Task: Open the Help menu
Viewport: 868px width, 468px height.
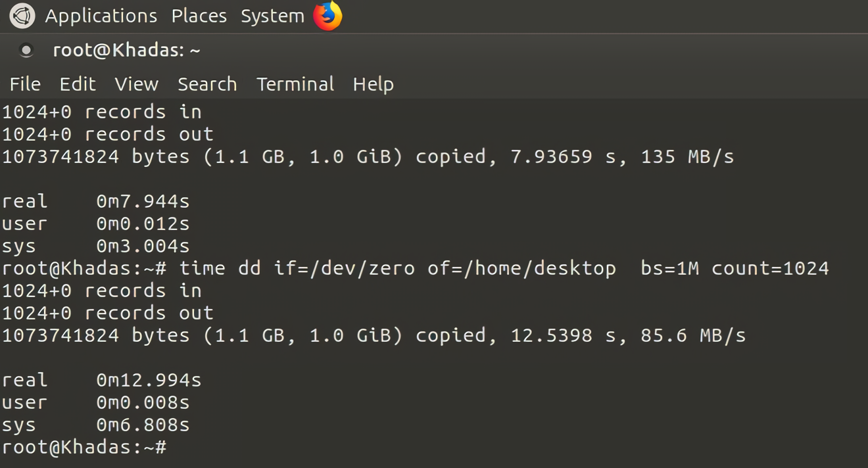Action: [x=373, y=84]
